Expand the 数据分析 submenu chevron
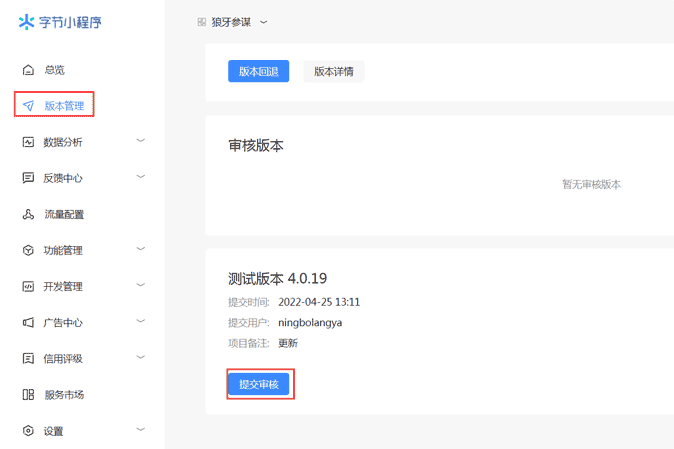This screenshot has height=449, width=674. pyautogui.click(x=141, y=141)
